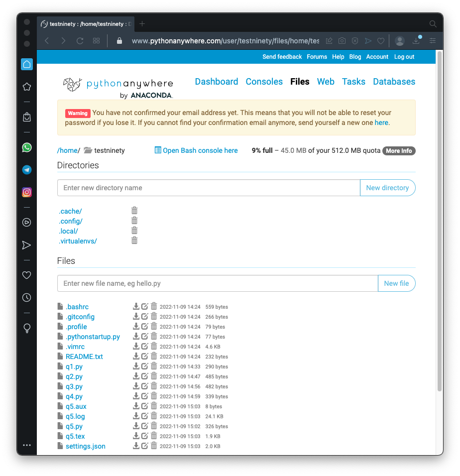Open the .virtualenvs/ directory
Screen dimensions: 460x476
coord(78,241)
